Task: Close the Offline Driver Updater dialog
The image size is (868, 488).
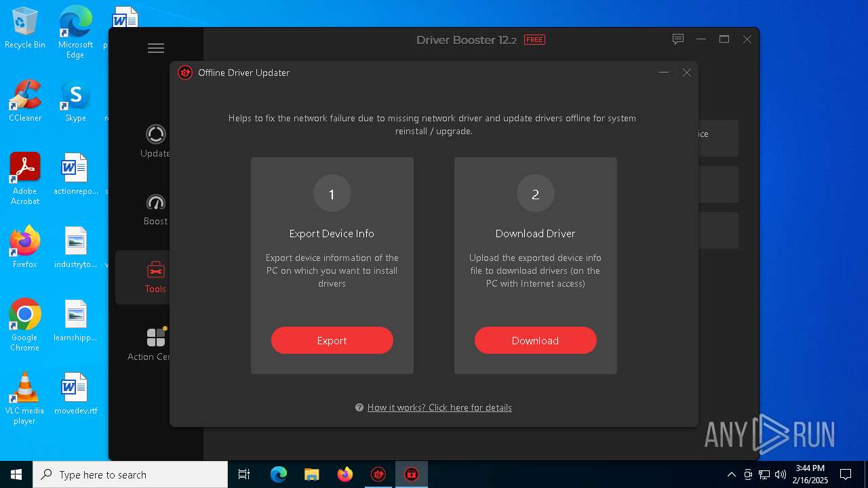Action: [687, 73]
